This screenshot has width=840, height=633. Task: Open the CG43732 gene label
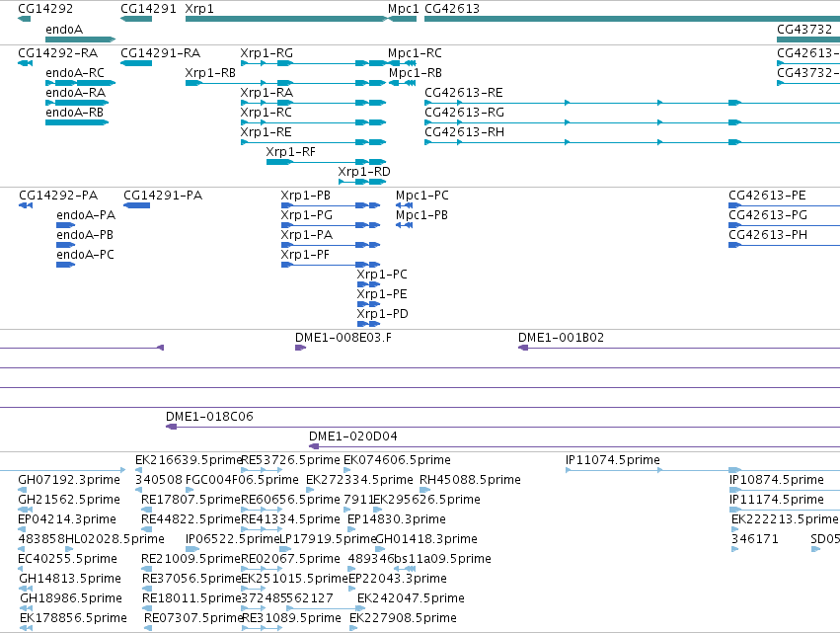click(x=804, y=29)
